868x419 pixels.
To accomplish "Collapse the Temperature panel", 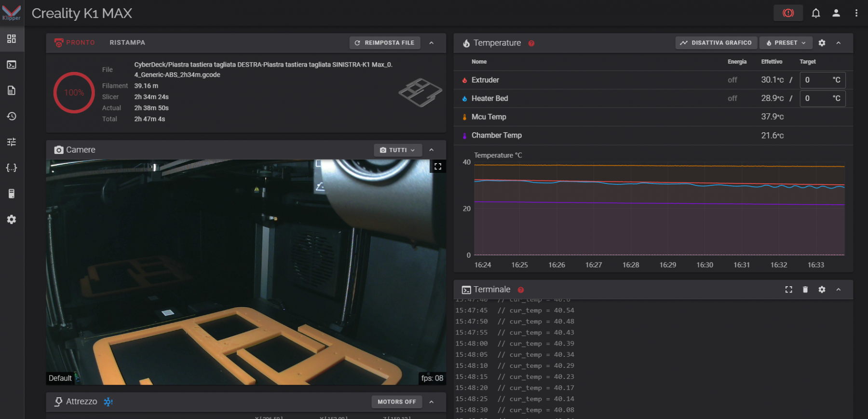I will [x=839, y=43].
